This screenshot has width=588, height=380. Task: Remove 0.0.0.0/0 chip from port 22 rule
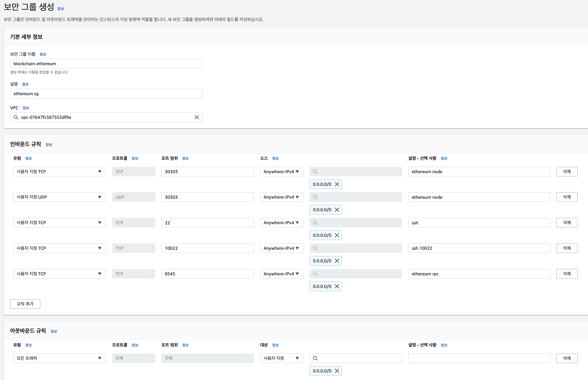pyautogui.click(x=337, y=235)
